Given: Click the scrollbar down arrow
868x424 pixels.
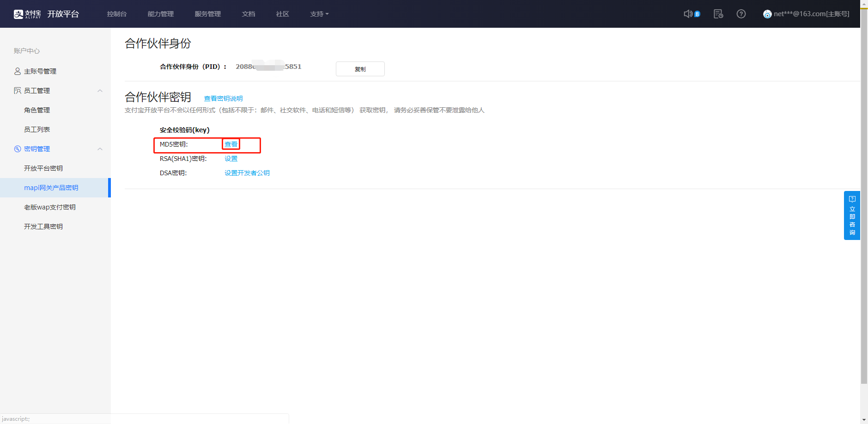Looking at the screenshot, I should click(x=864, y=420).
